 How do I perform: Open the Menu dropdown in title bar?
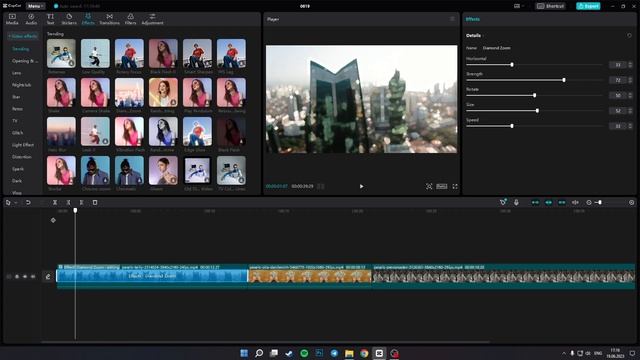click(35, 6)
